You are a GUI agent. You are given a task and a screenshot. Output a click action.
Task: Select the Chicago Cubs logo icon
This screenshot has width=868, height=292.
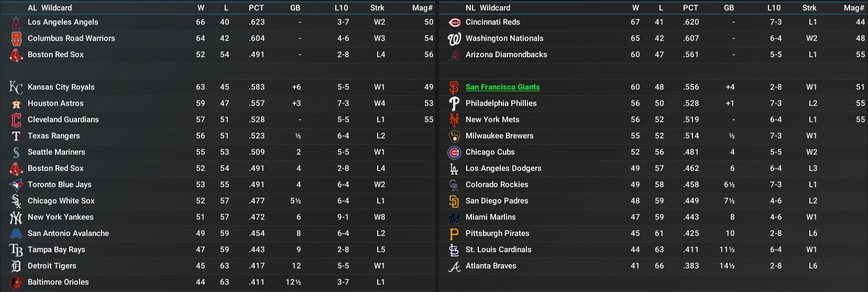(454, 153)
